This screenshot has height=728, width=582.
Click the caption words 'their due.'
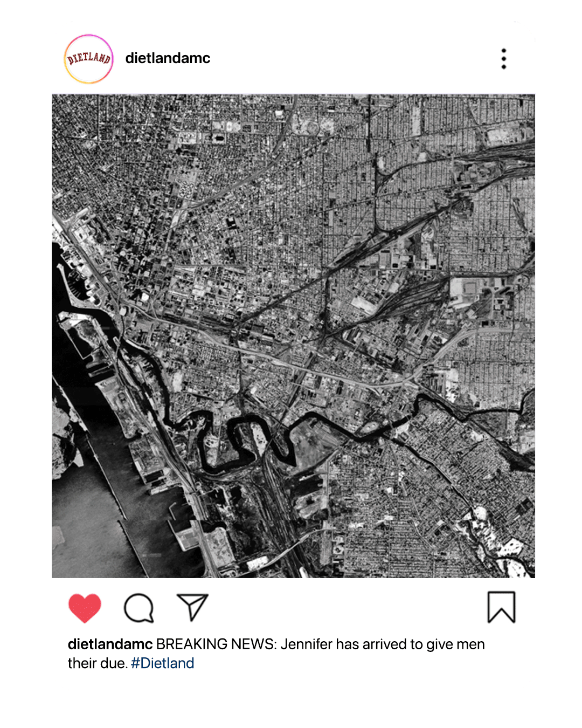click(98, 663)
